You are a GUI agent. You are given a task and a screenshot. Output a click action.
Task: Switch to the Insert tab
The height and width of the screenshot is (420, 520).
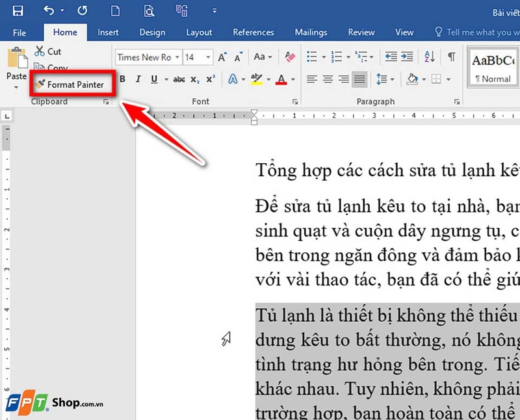point(108,32)
